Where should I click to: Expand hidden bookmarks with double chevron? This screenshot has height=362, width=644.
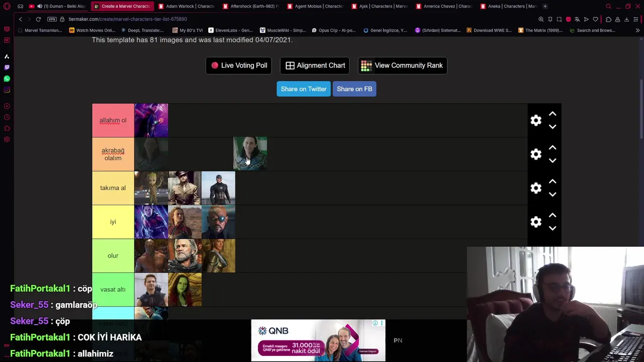(x=637, y=30)
